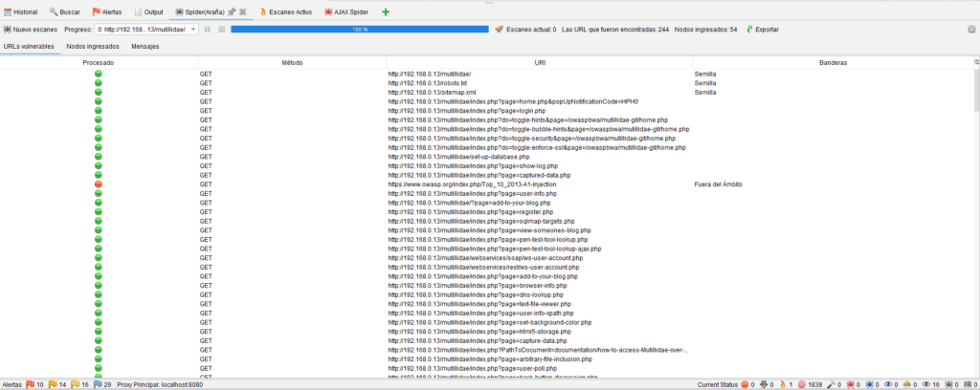Click the red high alerts flag in footer
Image resolution: width=980 pixels, height=390 pixels.
[x=30, y=384]
